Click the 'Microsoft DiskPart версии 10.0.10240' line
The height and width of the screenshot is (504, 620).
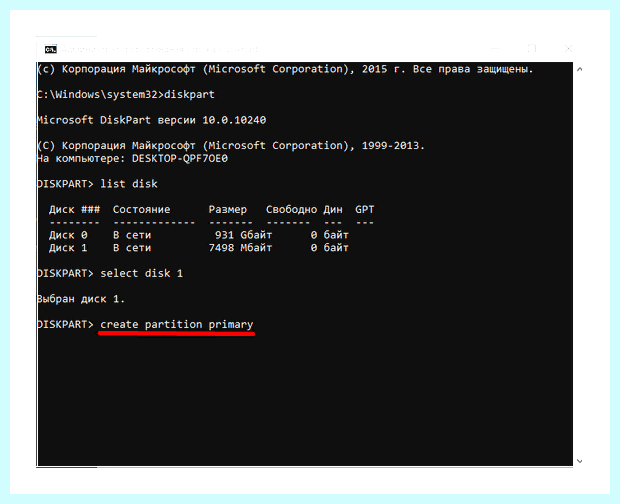(151, 120)
